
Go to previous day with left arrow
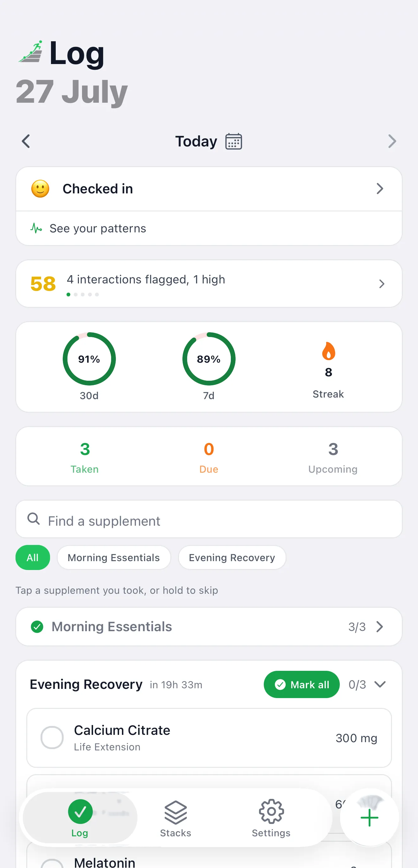(26, 141)
